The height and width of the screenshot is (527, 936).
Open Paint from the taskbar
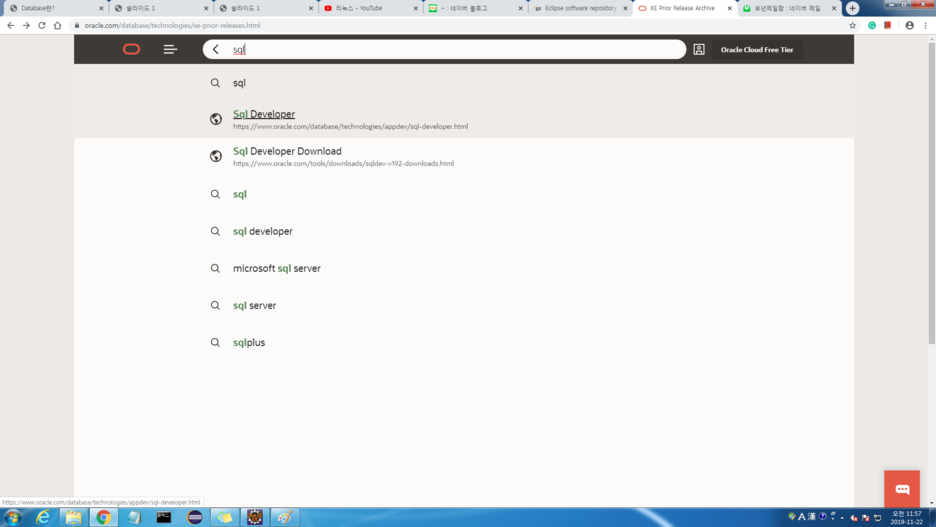point(285,517)
